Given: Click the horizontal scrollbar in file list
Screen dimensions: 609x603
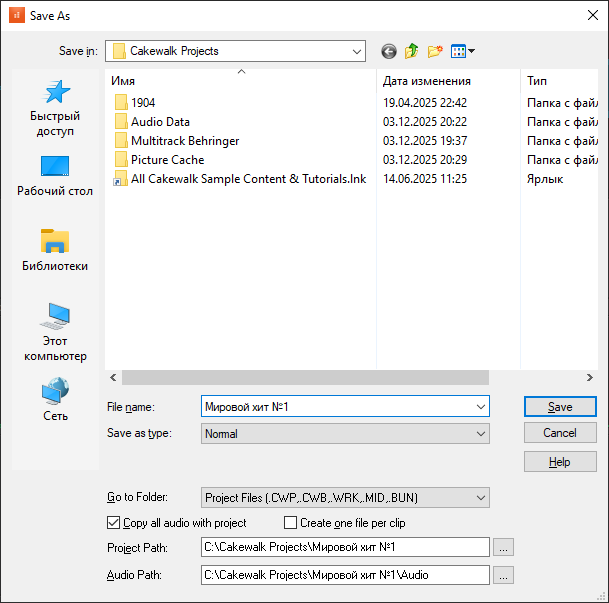Looking at the screenshot, I should pyautogui.click(x=305, y=377).
